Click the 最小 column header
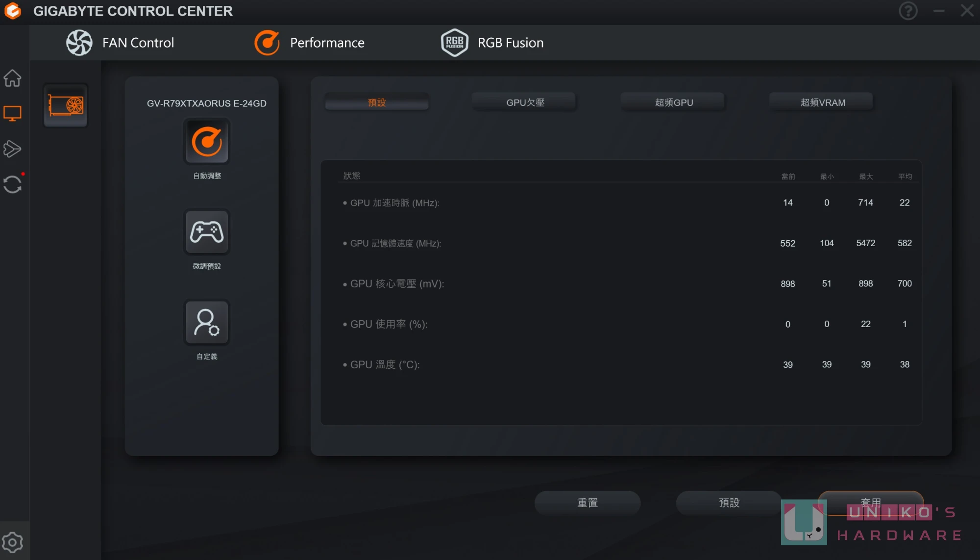Image resolution: width=980 pixels, height=560 pixels. click(827, 177)
